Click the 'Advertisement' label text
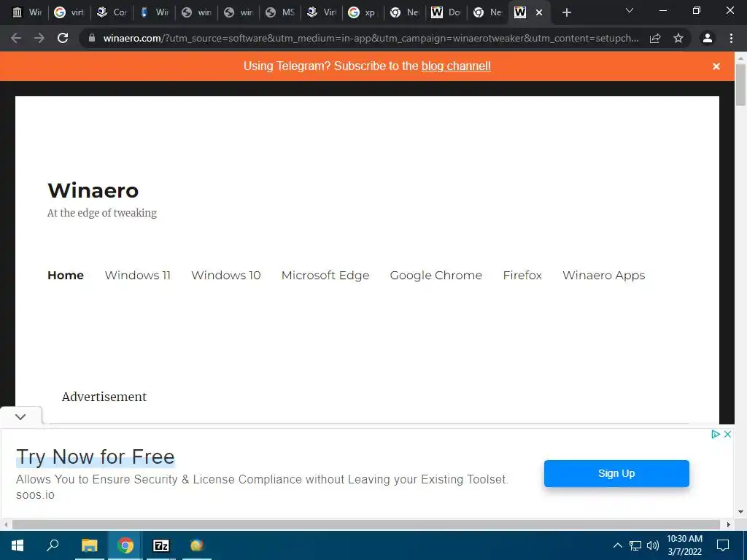747x560 pixels. click(x=104, y=397)
